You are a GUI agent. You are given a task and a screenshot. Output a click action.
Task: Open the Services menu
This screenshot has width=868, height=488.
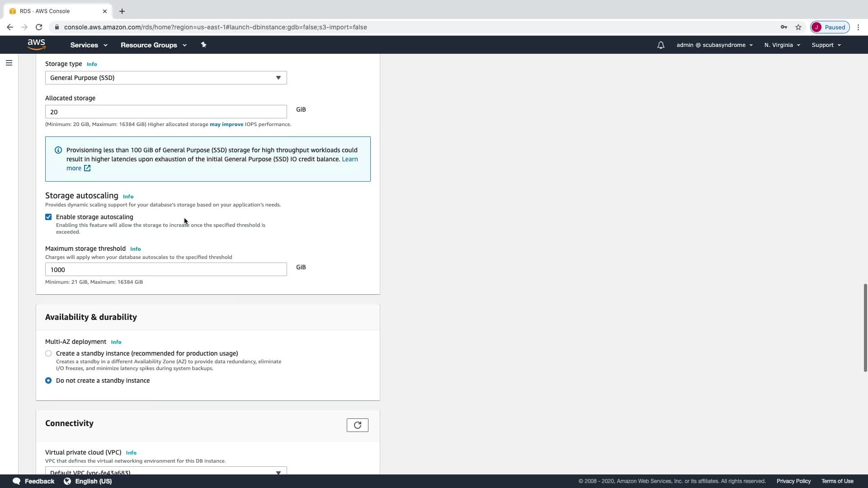(x=89, y=45)
